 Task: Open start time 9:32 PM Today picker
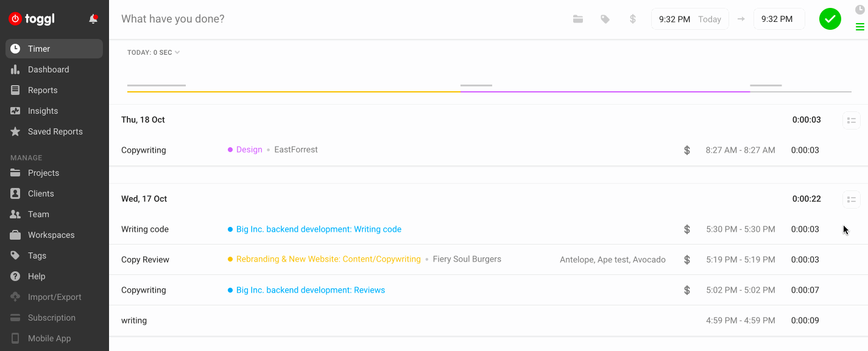tap(690, 19)
